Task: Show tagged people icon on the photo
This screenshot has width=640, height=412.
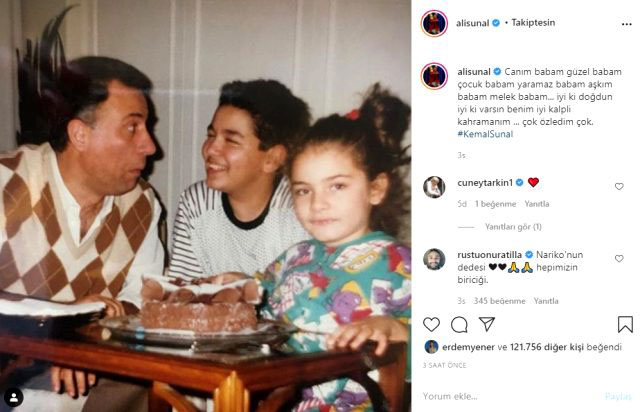Action: (x=14, y=398)
